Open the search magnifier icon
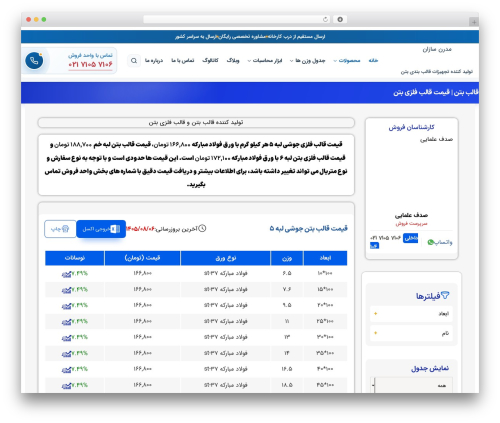This screenshot has height=423, width=500. [134, 61]
